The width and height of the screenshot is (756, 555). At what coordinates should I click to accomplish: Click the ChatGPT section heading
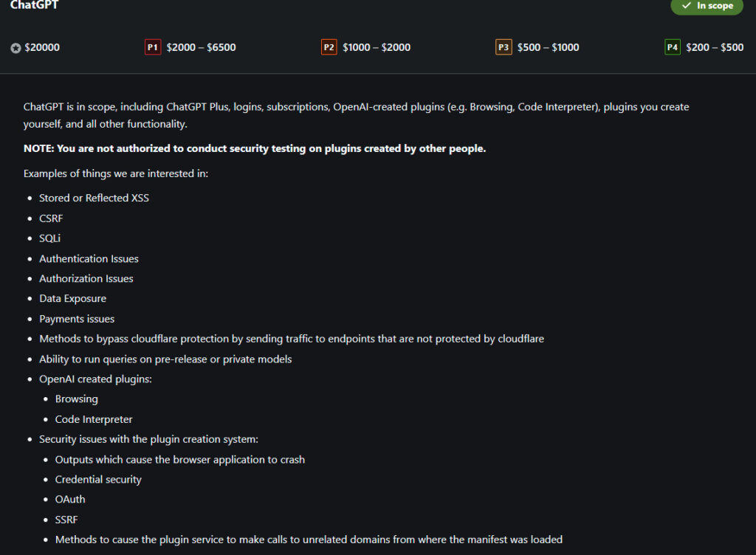tap(35, 5)
